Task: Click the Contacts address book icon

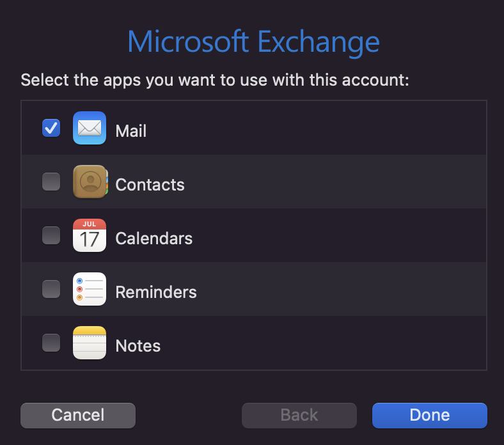Action: tap(90, 182)
